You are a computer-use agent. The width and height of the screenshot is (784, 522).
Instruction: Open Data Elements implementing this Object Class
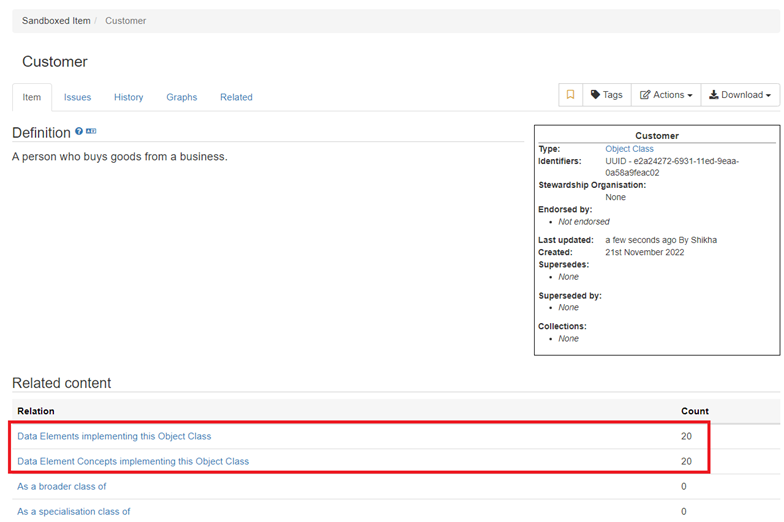tap(114, 436)
